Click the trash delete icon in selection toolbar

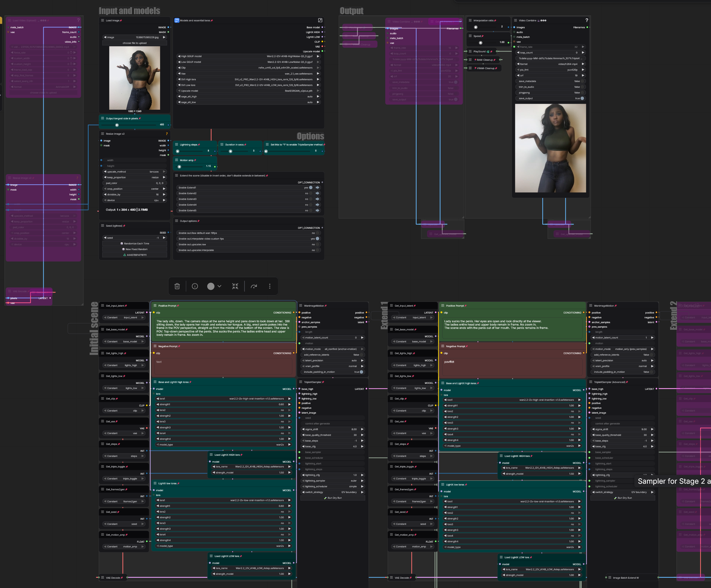[x=177, y=286]
